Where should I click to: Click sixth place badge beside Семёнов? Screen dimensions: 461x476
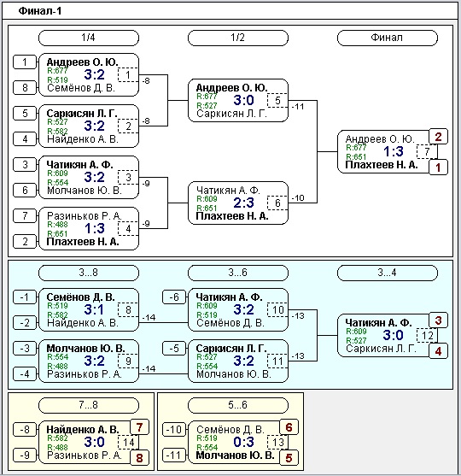[289, 427]
